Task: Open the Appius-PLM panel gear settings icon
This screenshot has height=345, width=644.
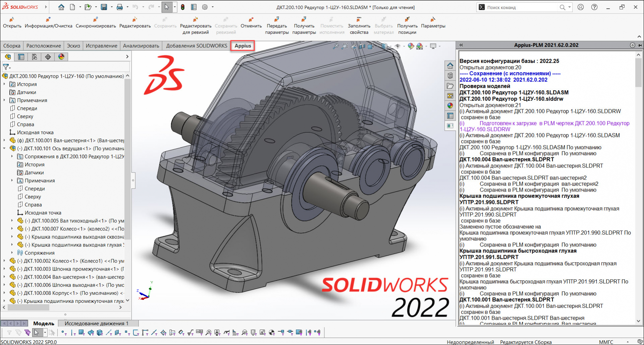Action: [x=632, y=45]
